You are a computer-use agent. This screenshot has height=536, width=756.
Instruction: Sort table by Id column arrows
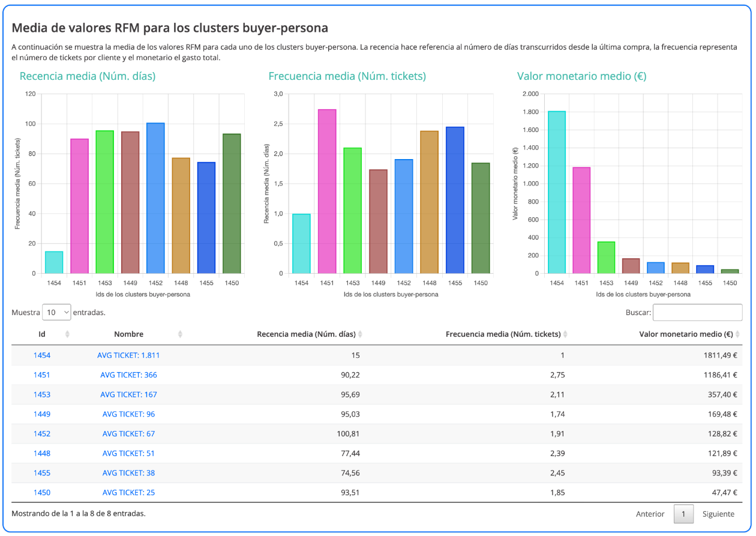tap(67, 334)
